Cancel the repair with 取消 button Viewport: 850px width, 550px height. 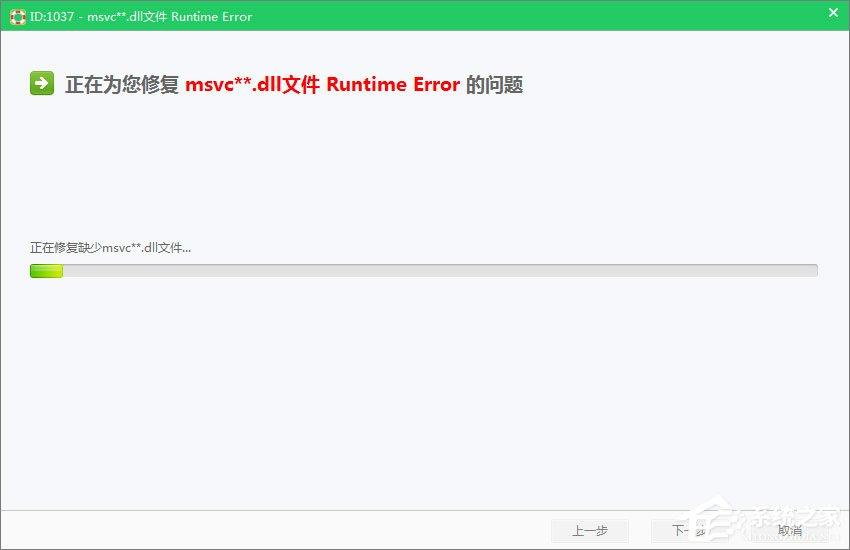pos(790,530)
